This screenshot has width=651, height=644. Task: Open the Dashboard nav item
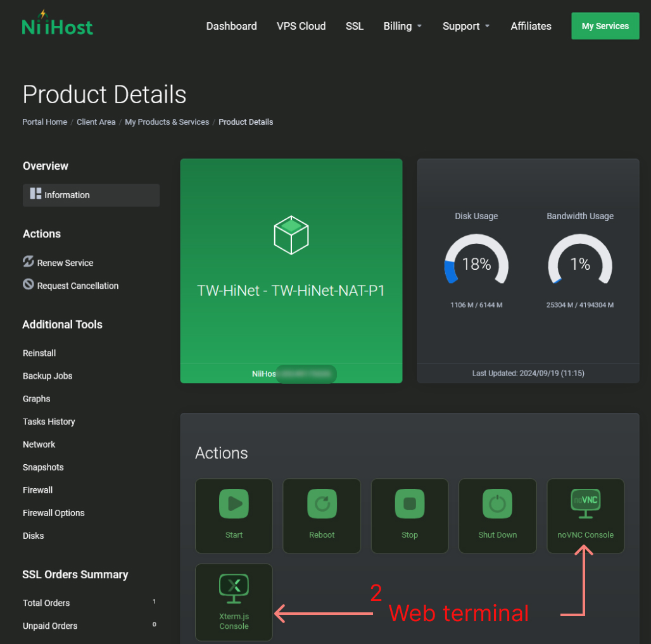tap(232, 26)
